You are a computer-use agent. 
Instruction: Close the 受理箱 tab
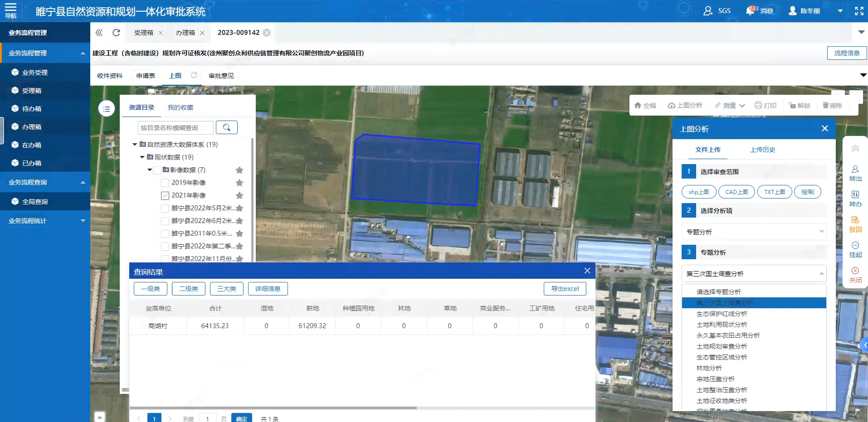[x=161, y=33]
